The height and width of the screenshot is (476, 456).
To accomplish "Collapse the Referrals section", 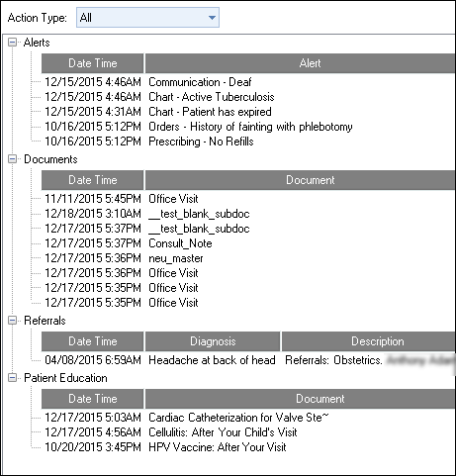I will (x=12, y=321).
